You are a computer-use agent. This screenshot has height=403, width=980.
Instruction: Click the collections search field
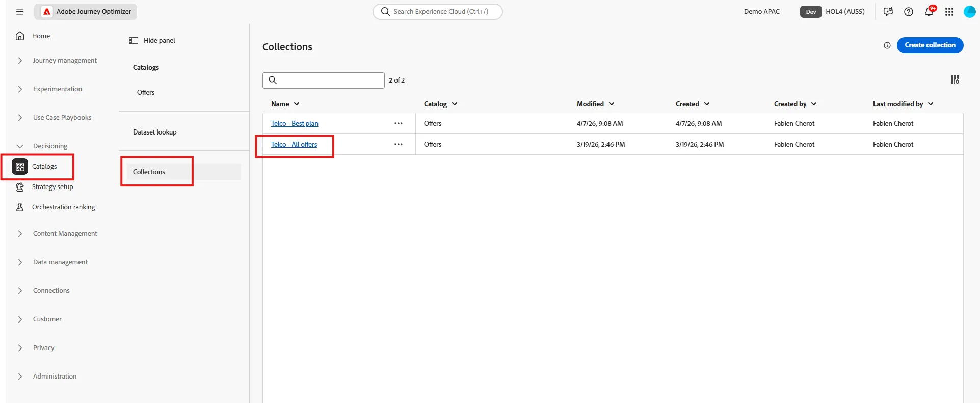click(324, 80)
